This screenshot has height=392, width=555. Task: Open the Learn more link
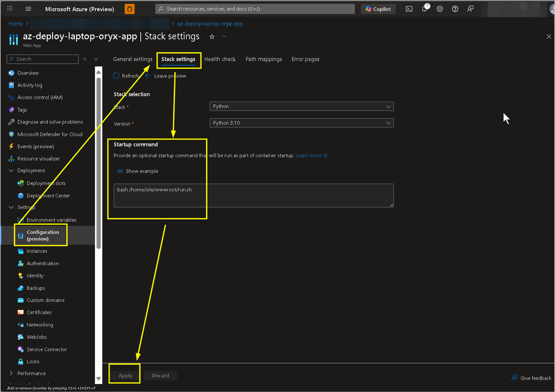click(x=311, y=155)
